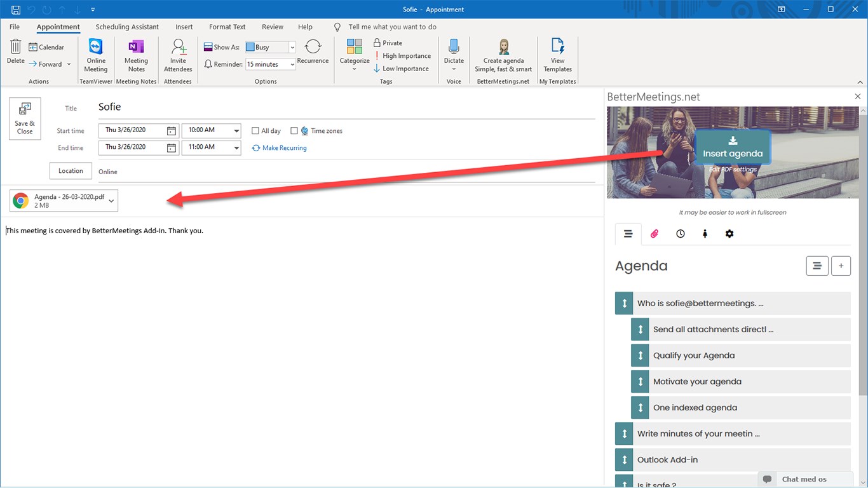Image resolution: width=868 pixels, height=488 pixels.
Task: Expand the Forward options arrow
Action: pyautogui.click(x=69, y=64)
